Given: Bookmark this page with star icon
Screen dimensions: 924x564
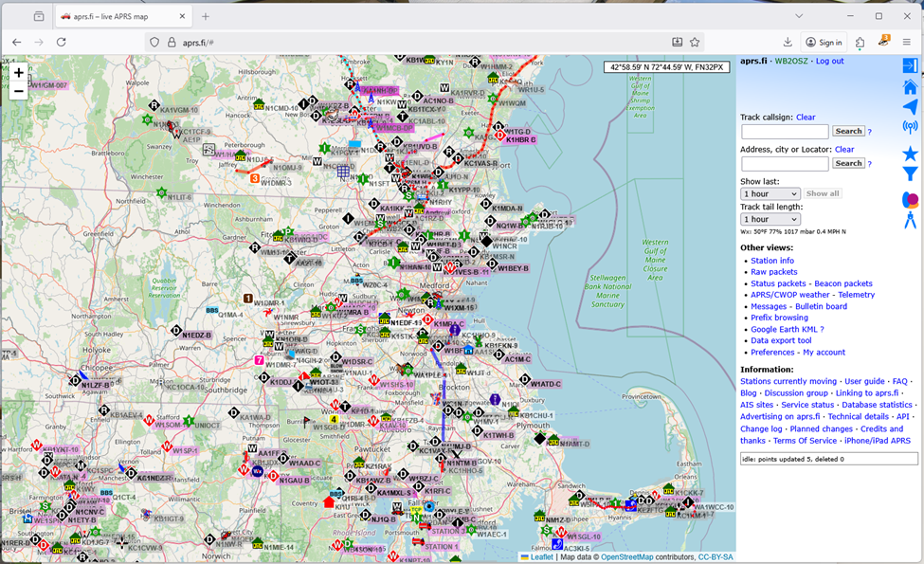Looking at the screenshot, I should (x=695, y=42).
